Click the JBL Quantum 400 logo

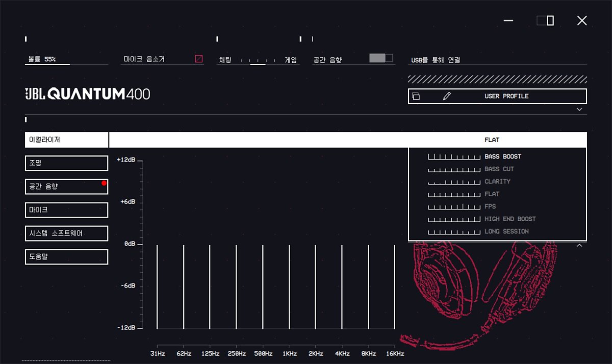tap(88, 94)
